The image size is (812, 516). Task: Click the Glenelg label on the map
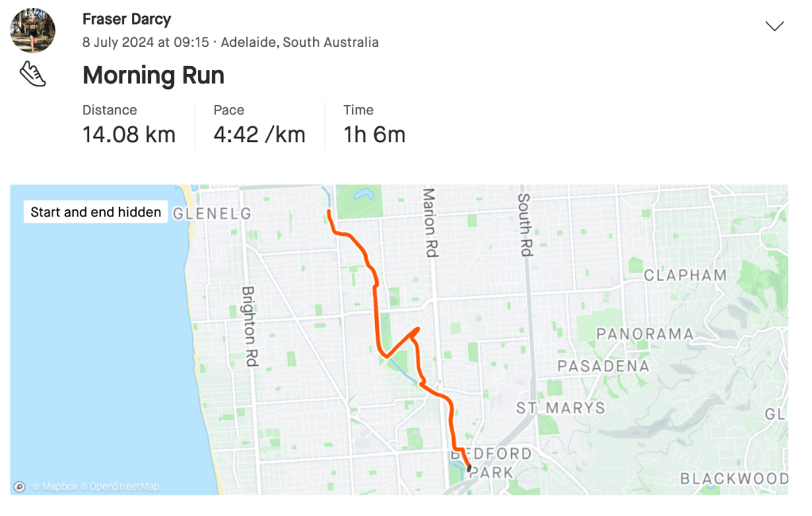pos(212,214)
